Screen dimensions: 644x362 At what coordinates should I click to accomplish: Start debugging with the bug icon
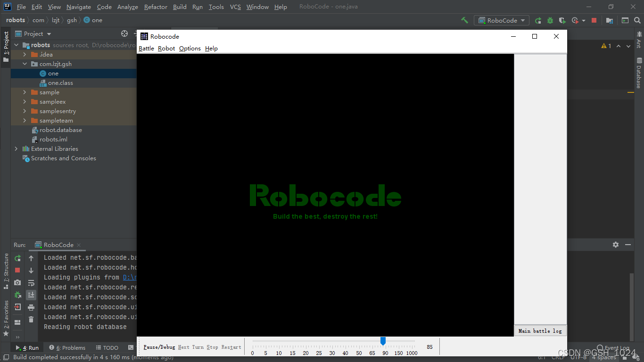point(551,20)
